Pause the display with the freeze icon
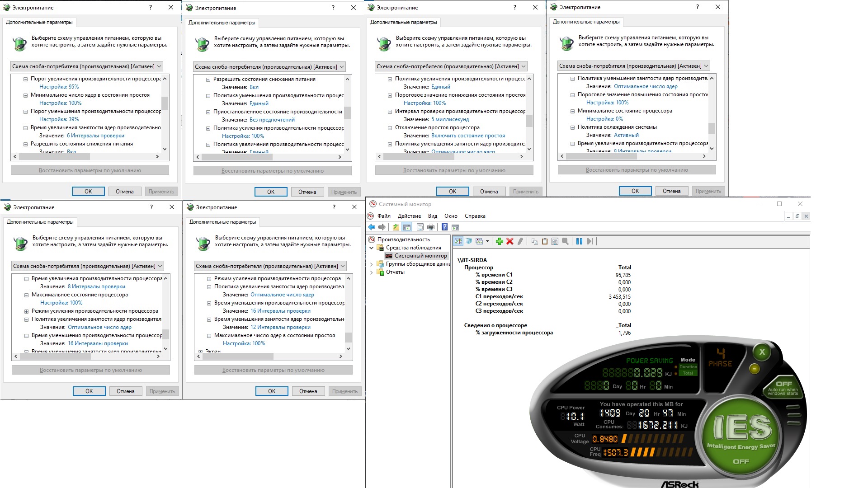 579,241
